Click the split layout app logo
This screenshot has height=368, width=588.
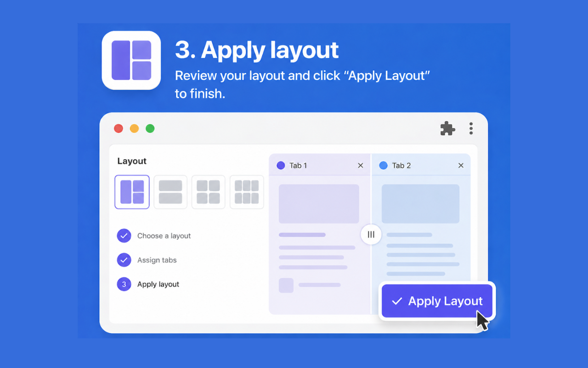131,60
